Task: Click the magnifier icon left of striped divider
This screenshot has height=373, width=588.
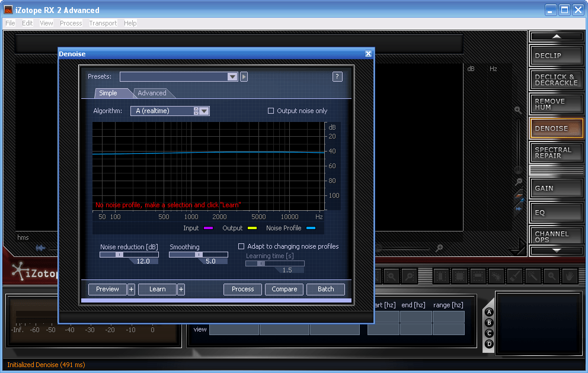Action: pos(410,276)
